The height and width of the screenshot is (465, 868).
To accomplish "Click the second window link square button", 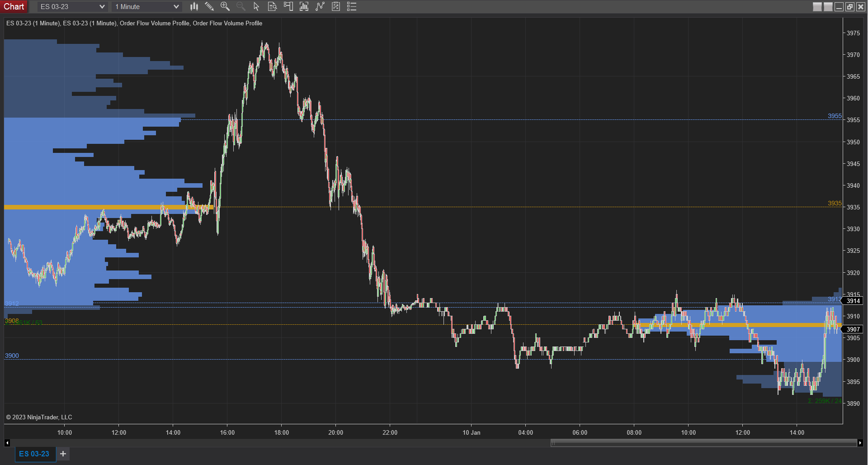I will click(x=828, y=7).
